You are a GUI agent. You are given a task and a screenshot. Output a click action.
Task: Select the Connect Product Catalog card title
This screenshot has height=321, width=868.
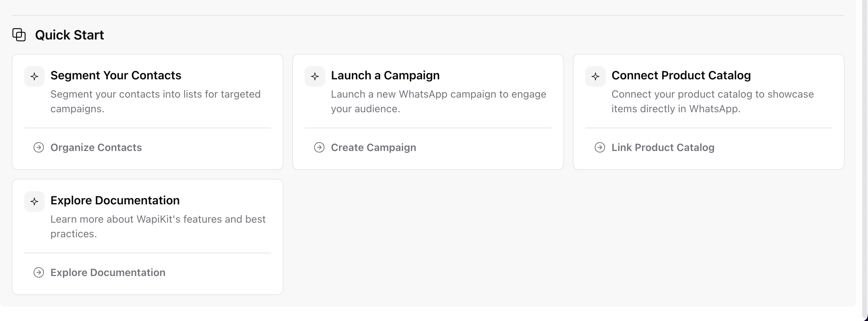[681, 75]
